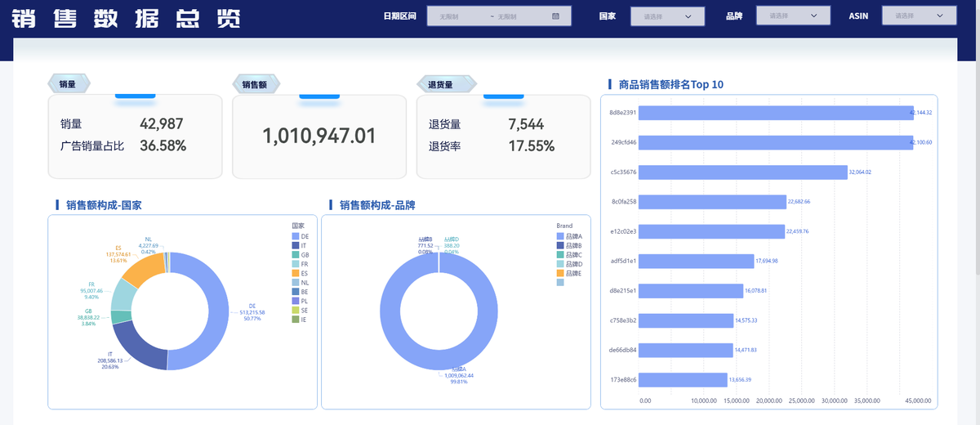Click the bar for product 8c0fa258

(x=712, y=202)
